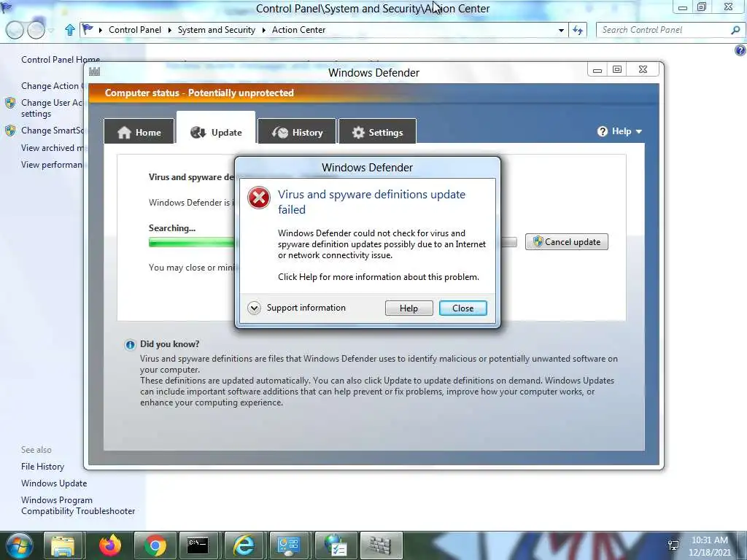
Task: Expand arrow after Control Panel breadcrumb
Action: (x=169, y=30)
